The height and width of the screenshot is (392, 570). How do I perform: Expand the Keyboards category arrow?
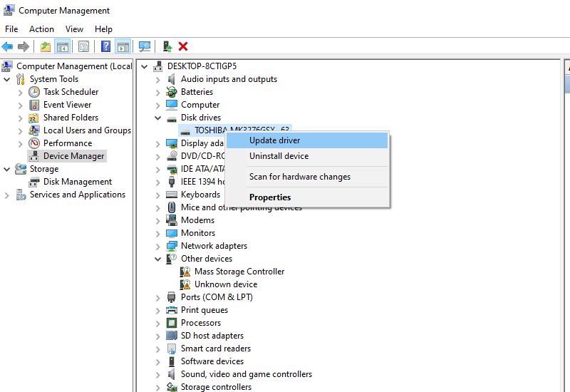(x=157, y=195)
